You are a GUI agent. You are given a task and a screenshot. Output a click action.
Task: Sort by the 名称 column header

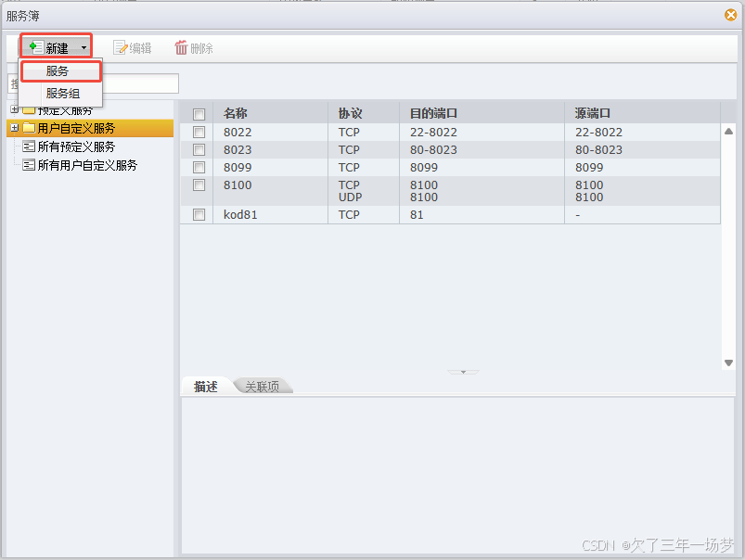point(270,113)
